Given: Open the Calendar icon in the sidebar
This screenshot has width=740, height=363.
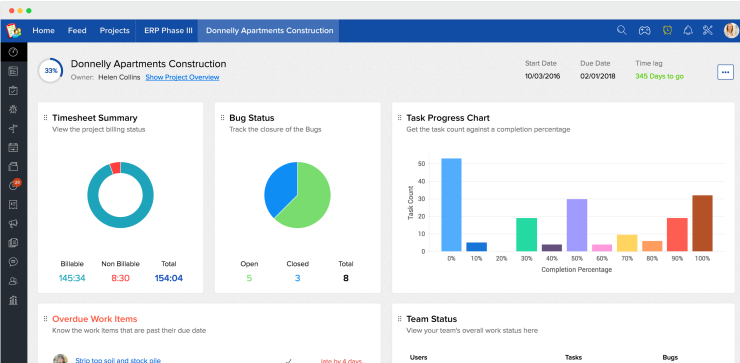Looking at the screenshot, I should tap(13, 147).
